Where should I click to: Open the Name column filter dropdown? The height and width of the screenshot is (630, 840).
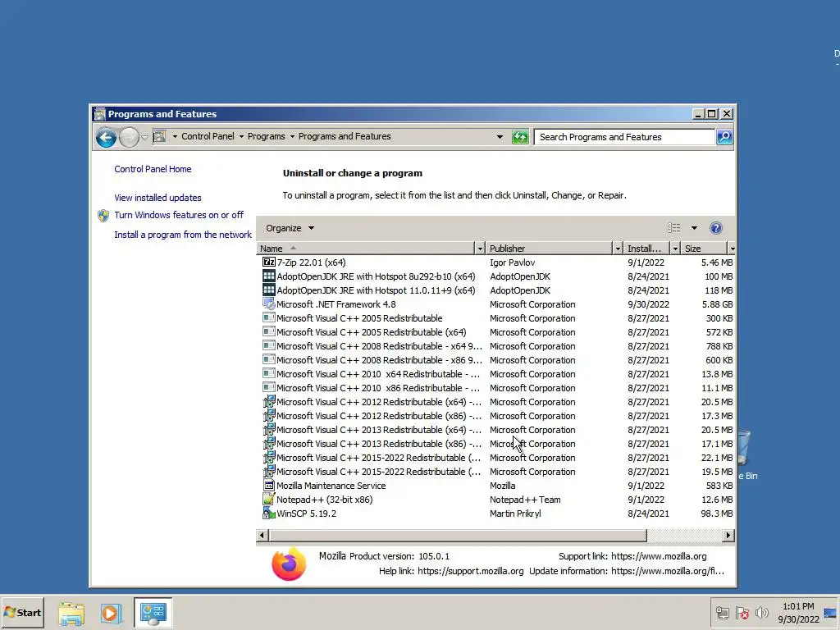479,249
